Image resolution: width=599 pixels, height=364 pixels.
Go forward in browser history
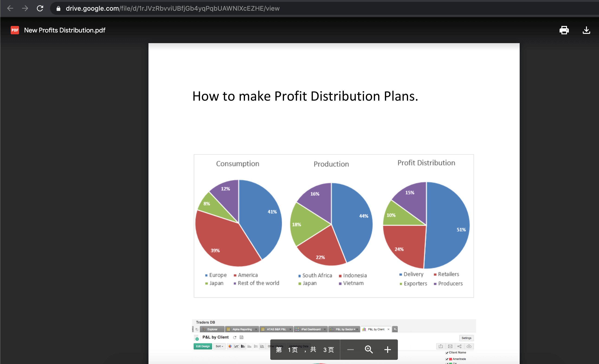[25, 9]
